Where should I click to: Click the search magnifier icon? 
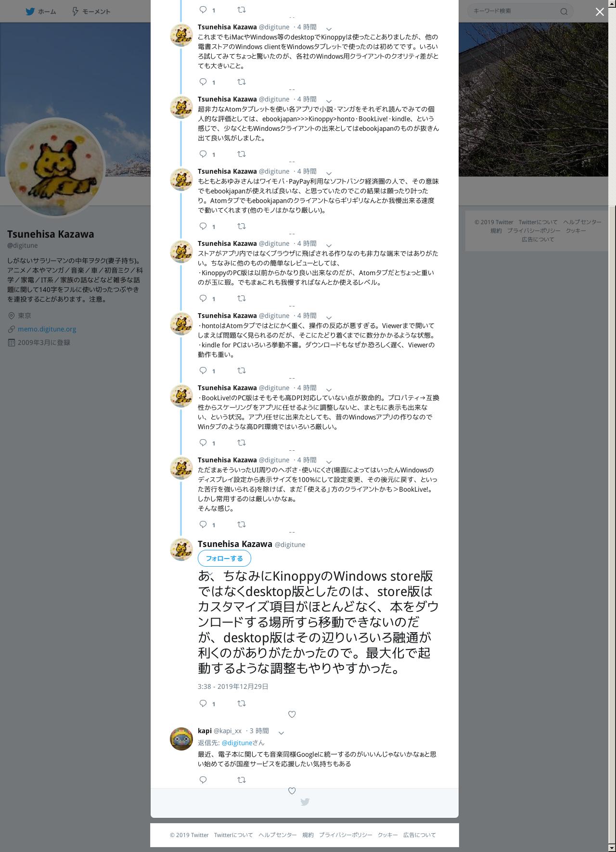coord(564,12)
